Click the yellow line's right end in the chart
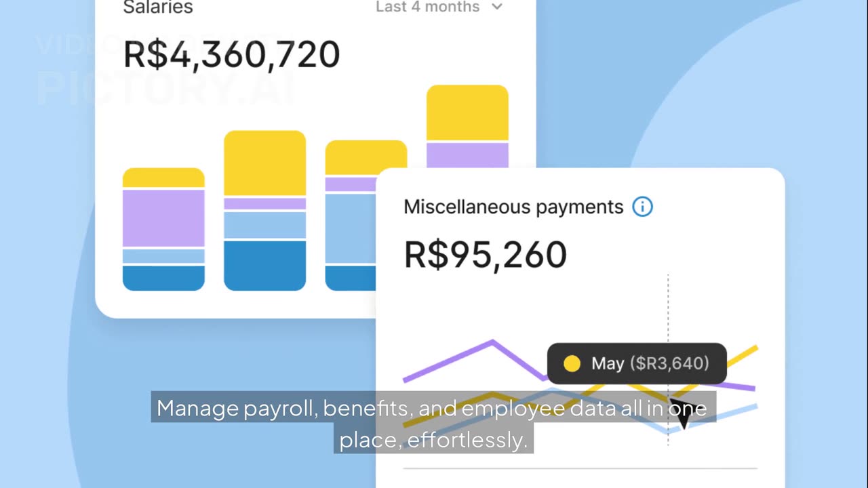 755,348
